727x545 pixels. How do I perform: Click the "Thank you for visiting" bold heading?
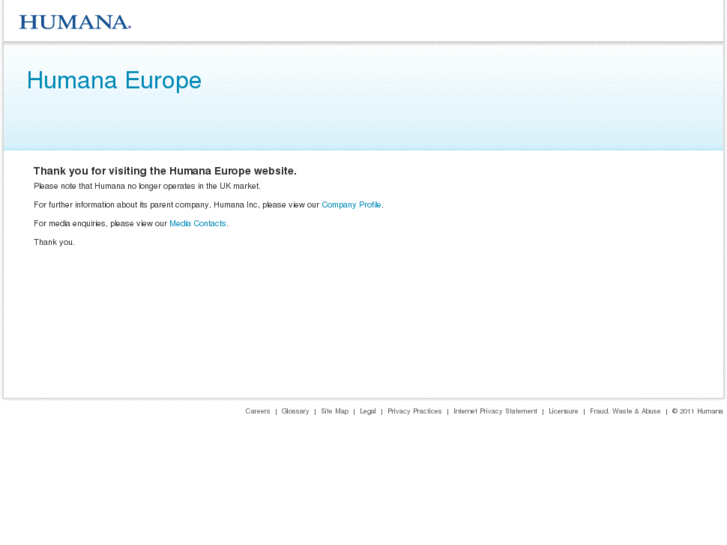tap(165, 171)
